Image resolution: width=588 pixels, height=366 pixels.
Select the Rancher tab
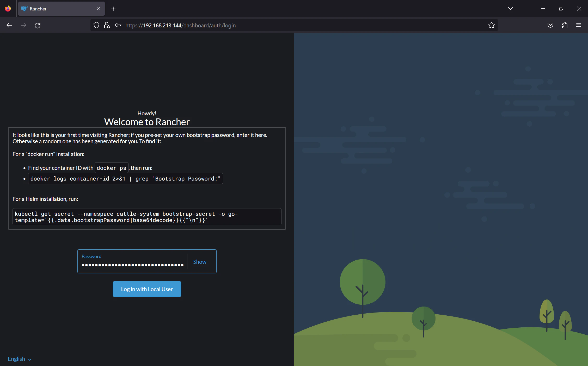[62, 9]
